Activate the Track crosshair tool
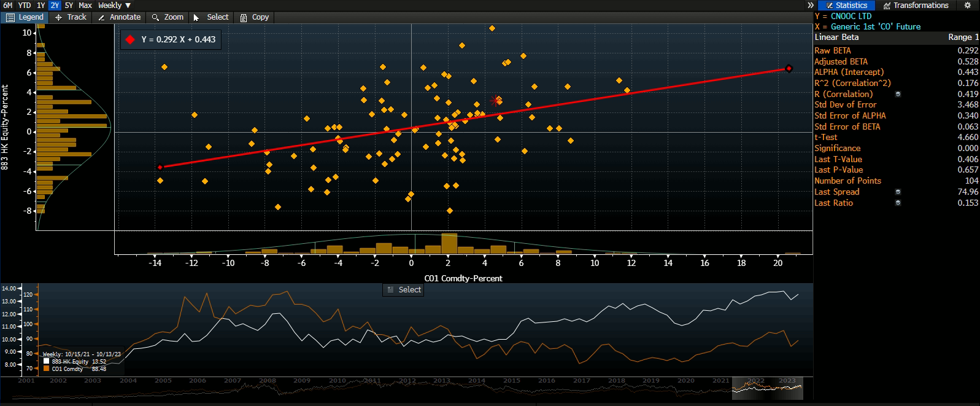This screenshot has height=406, width=980. click(x=71, y=17)
